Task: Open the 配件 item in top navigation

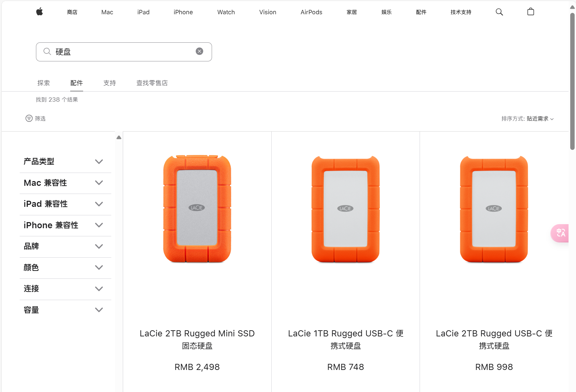Action: (421, 12)
